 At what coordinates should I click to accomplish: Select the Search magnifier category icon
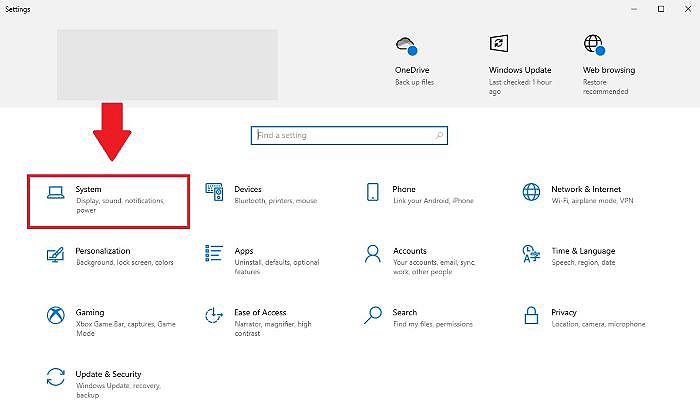tap(373, 316)
